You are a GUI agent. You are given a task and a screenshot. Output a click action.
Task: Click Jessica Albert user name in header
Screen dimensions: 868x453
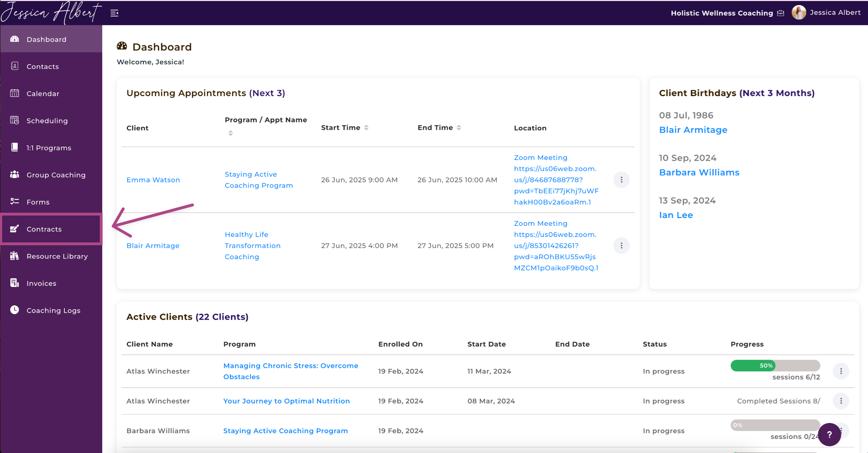(x=835, y=13)
